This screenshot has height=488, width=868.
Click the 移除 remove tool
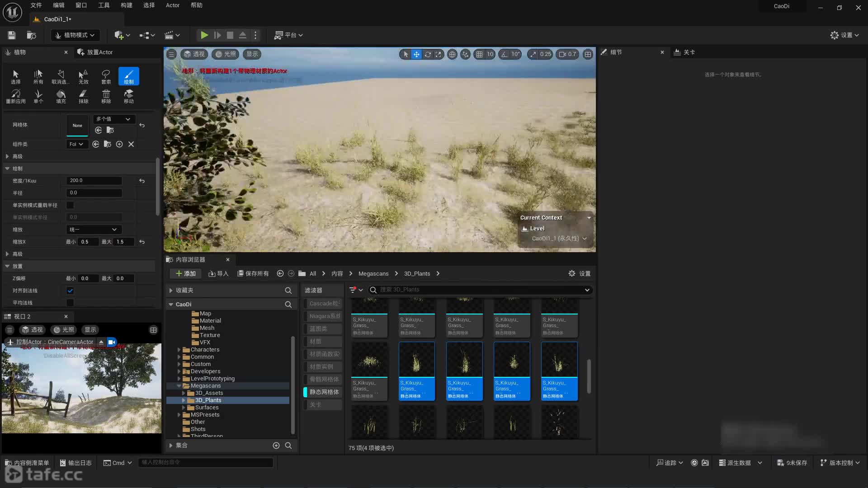(106, 96)
